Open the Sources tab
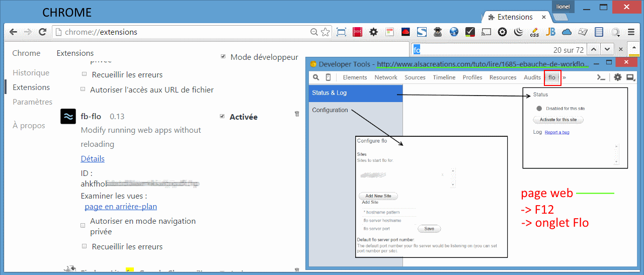The image size is (644, 275). 415,77
